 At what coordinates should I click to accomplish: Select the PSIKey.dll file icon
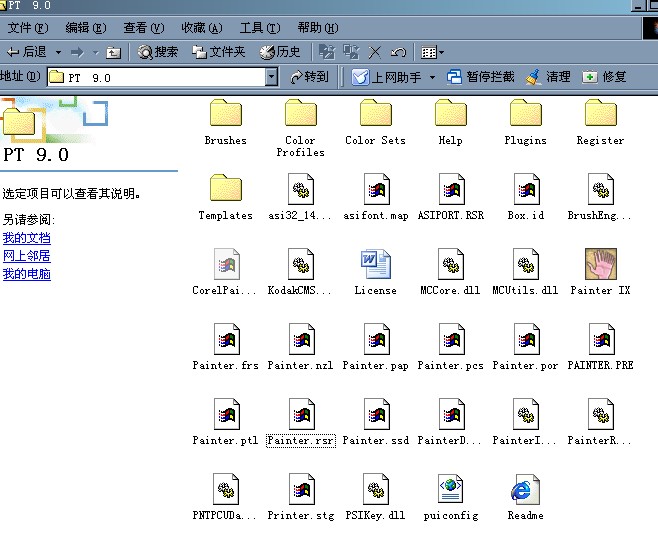[x=376, y=489]
